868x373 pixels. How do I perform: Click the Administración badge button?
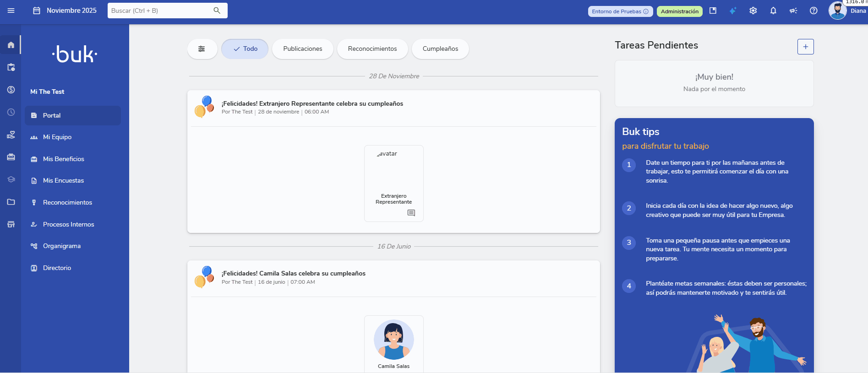(679, 11)
